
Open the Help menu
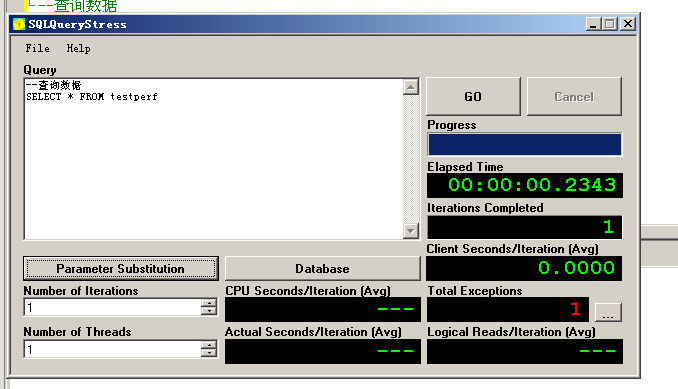[x=78, y=48]
